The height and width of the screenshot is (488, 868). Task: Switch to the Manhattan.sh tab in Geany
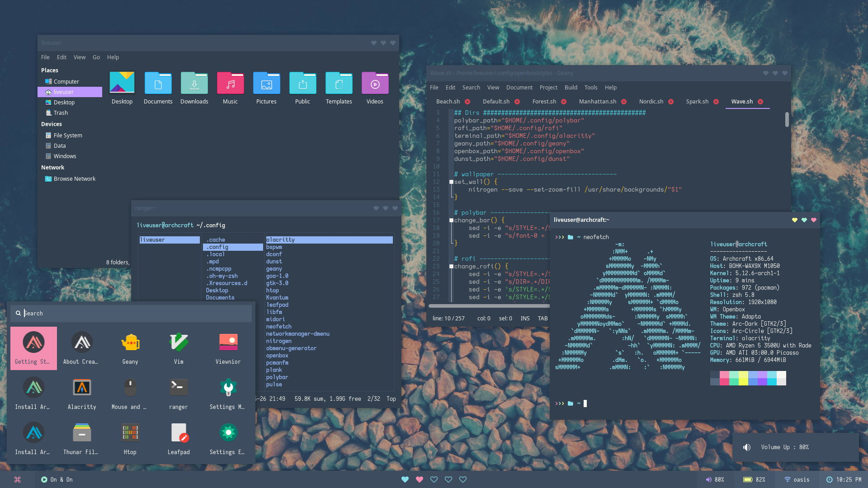click(598, 102)
